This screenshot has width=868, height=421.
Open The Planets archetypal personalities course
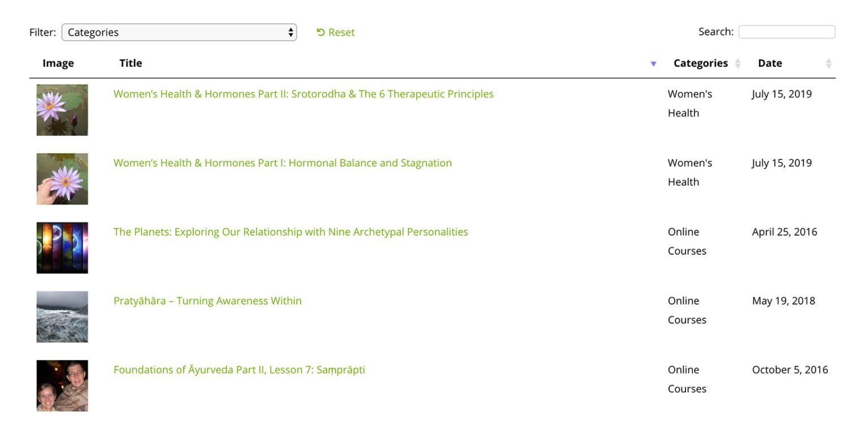click(x=290, y=232)
